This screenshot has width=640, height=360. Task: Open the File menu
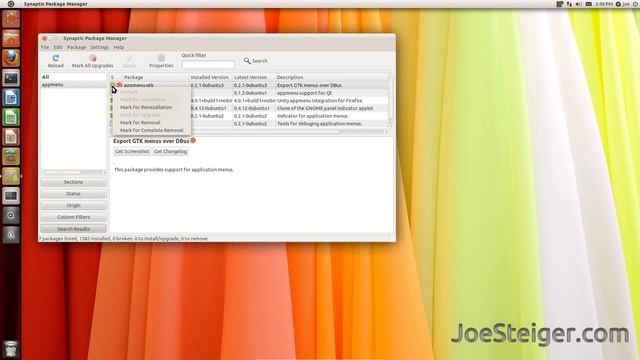[45, 47]
